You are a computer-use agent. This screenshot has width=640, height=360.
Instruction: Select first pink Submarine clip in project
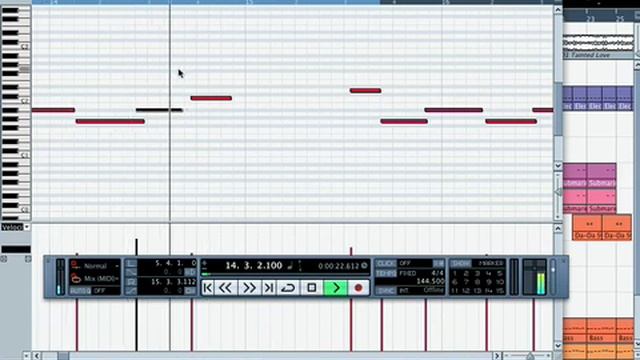[575, 202]
